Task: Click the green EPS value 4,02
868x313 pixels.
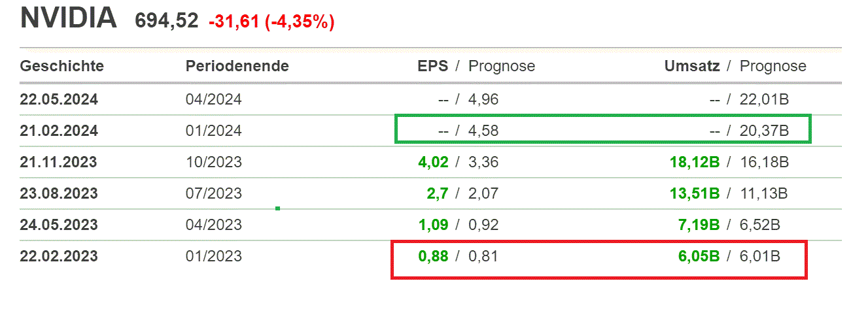Action: [x=433, y=162]
